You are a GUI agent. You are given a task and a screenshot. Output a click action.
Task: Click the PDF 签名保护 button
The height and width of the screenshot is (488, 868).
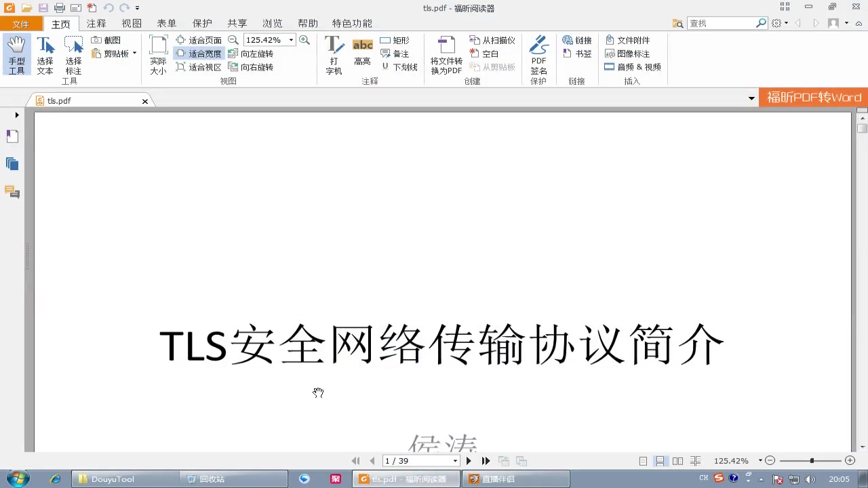point(538,54)
